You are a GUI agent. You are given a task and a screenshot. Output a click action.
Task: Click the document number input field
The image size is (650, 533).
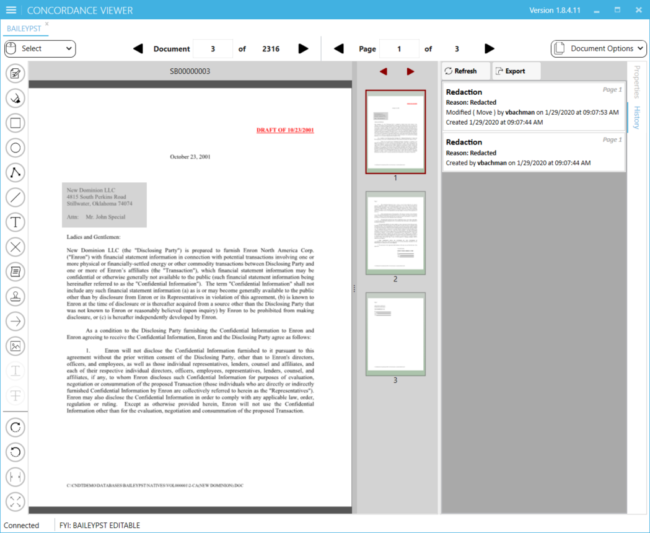(213, 49)
